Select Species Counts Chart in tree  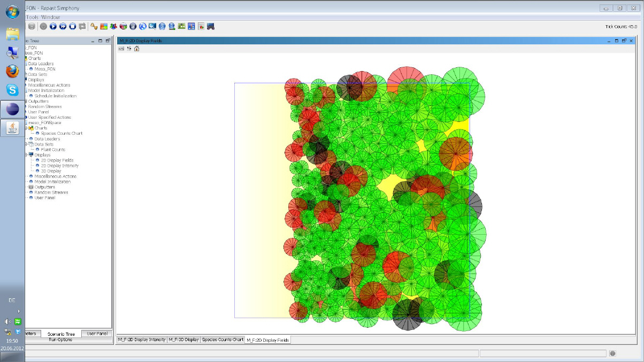62,134
